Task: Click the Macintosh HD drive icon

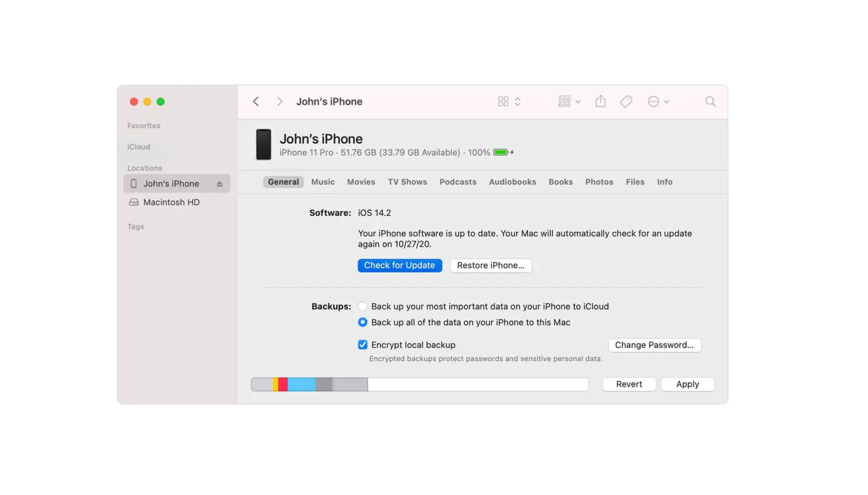Action: point(133,202)
